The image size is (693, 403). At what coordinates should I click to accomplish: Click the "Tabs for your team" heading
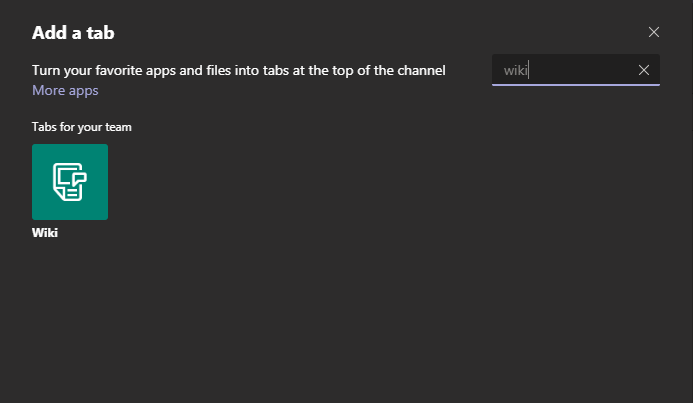pos(82,127)
